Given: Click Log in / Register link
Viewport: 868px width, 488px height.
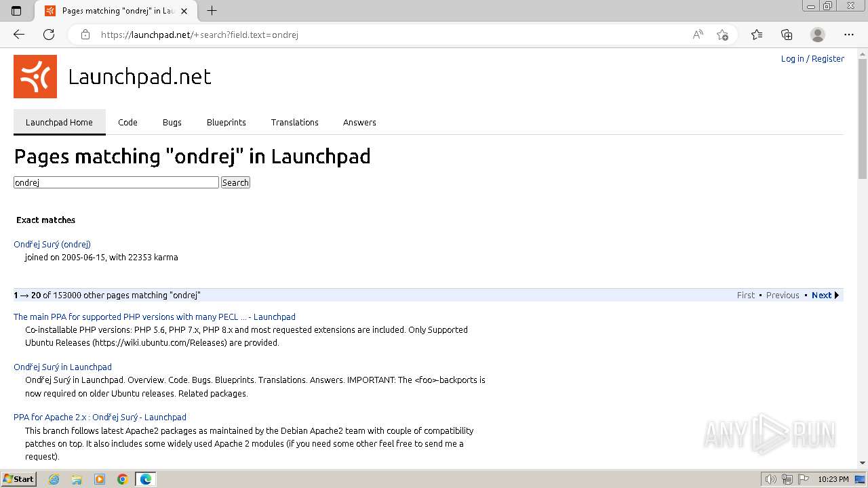Looking at the screenshot, I should (812, 59).
